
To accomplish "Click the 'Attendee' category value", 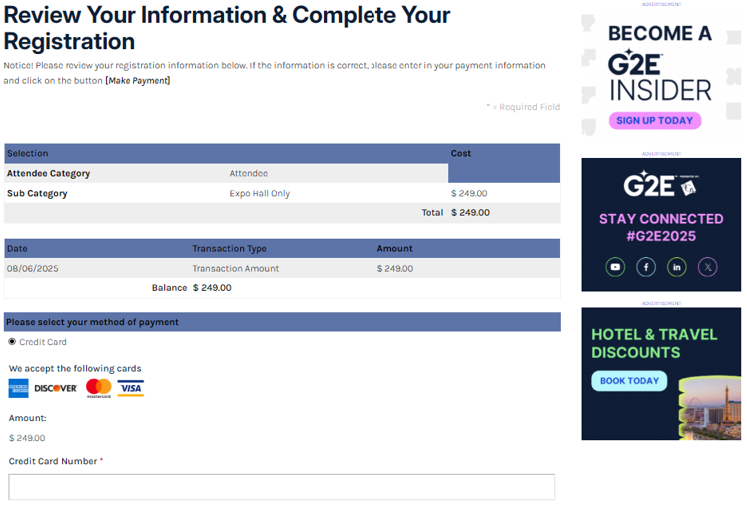I will 249,173.
